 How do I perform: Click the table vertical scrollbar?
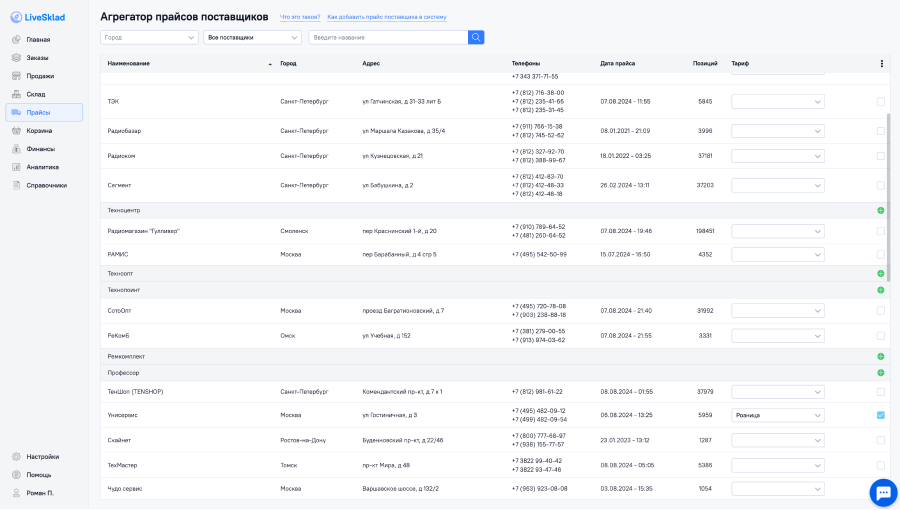click(x=889, y=197)
